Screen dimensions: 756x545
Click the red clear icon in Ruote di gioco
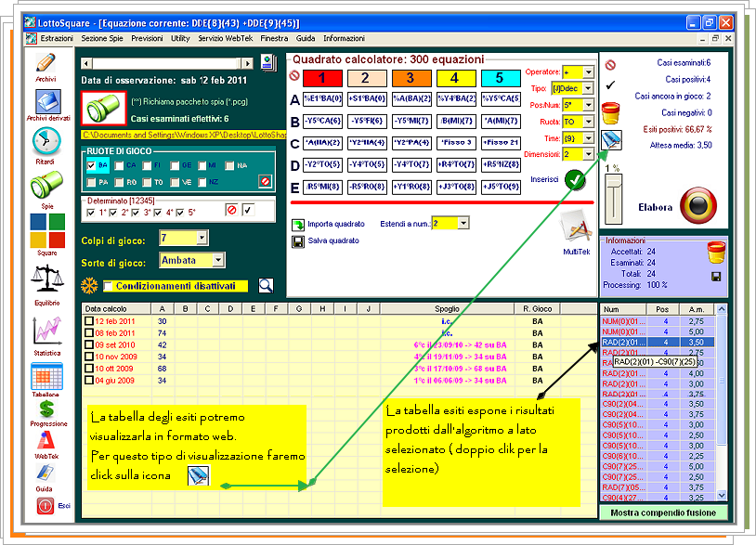pyautogui.click(x=265, y=181)
